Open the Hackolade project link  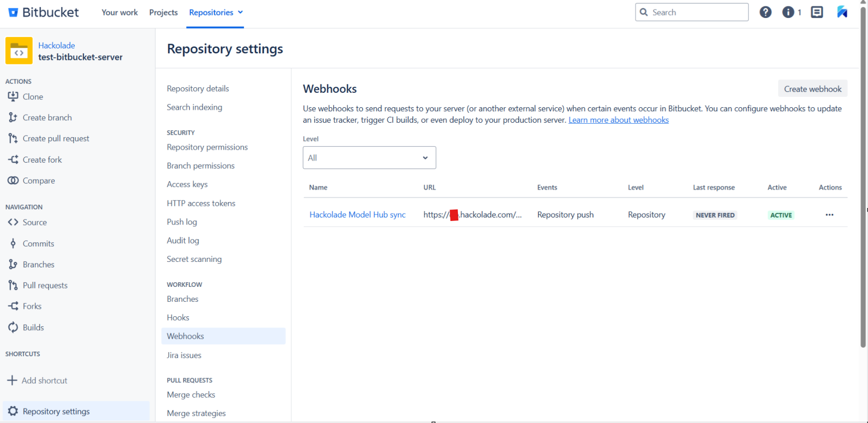pos(56,45)
